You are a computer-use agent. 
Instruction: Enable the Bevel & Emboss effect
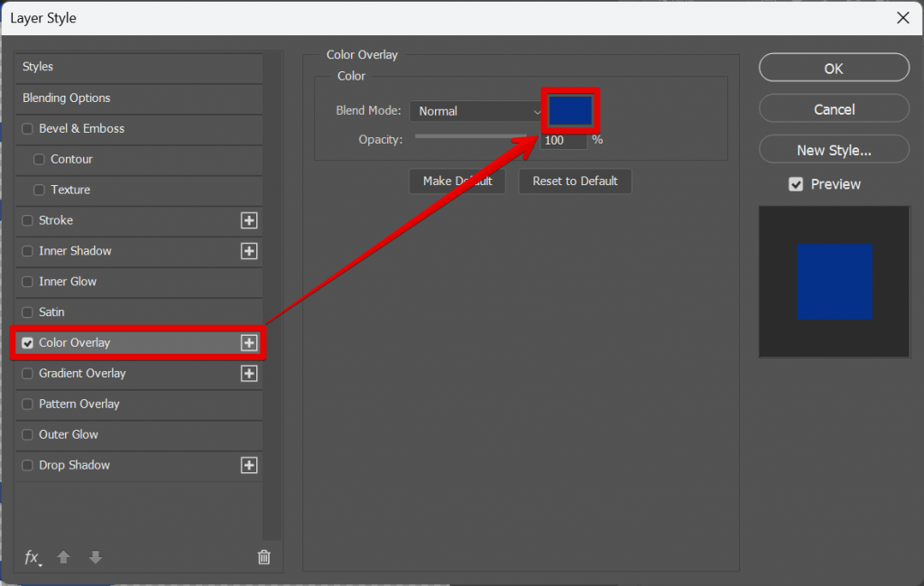point(27,128)
